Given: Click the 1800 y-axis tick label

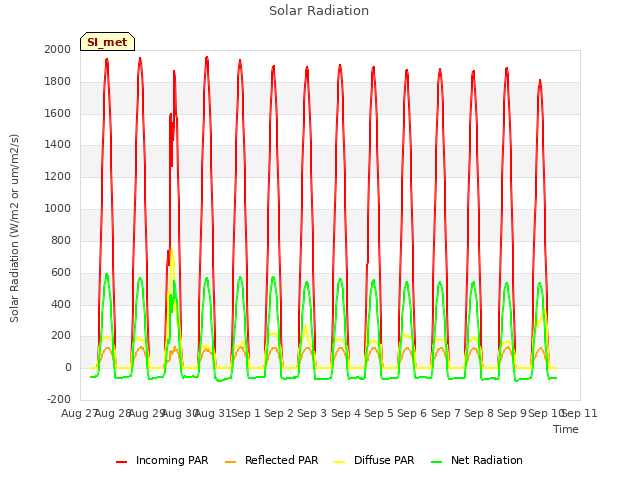Looking at the screenshot, I should click(x=58, y=81).
